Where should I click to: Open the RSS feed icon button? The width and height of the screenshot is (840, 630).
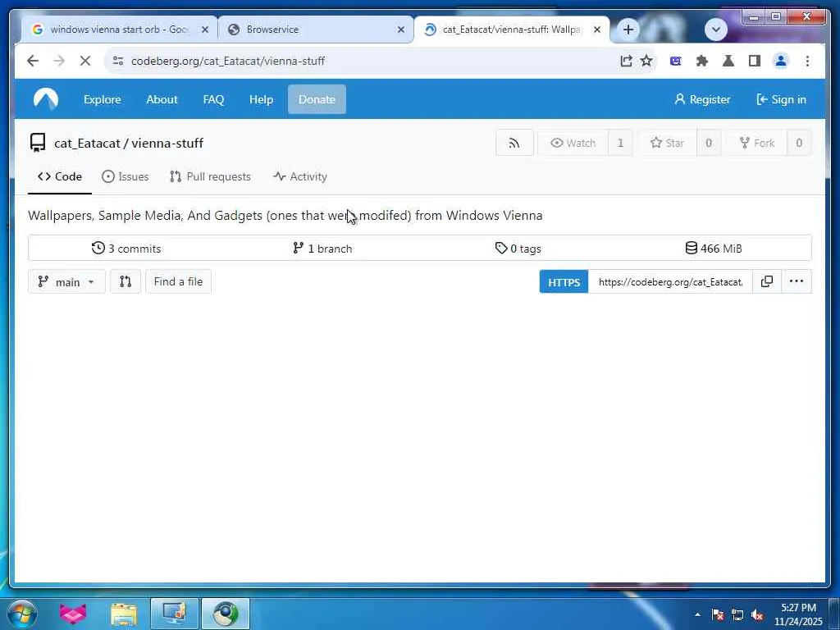(514, 143)
